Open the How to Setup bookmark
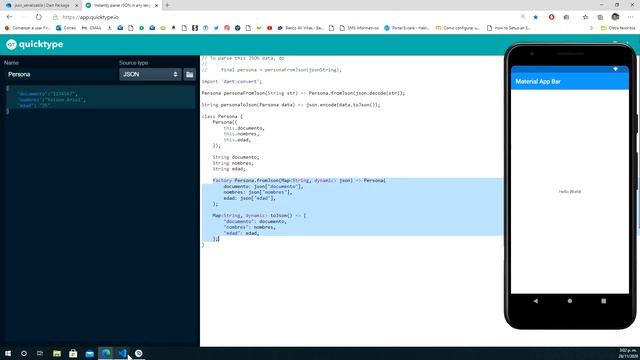 [509, 28]
